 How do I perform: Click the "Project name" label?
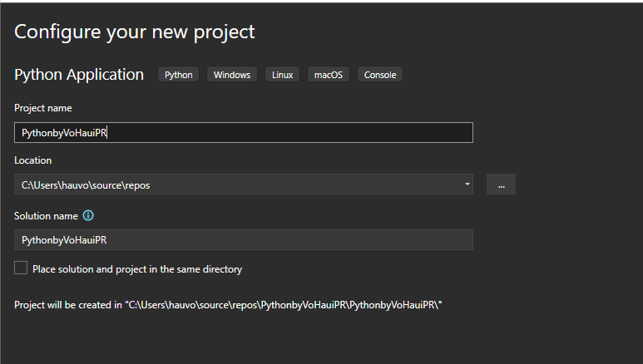(43, 108)
